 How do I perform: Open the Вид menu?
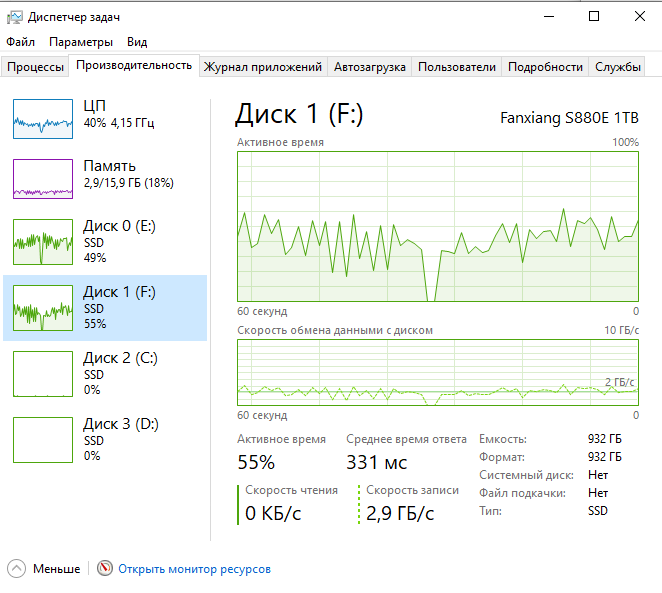coord(137,42)
